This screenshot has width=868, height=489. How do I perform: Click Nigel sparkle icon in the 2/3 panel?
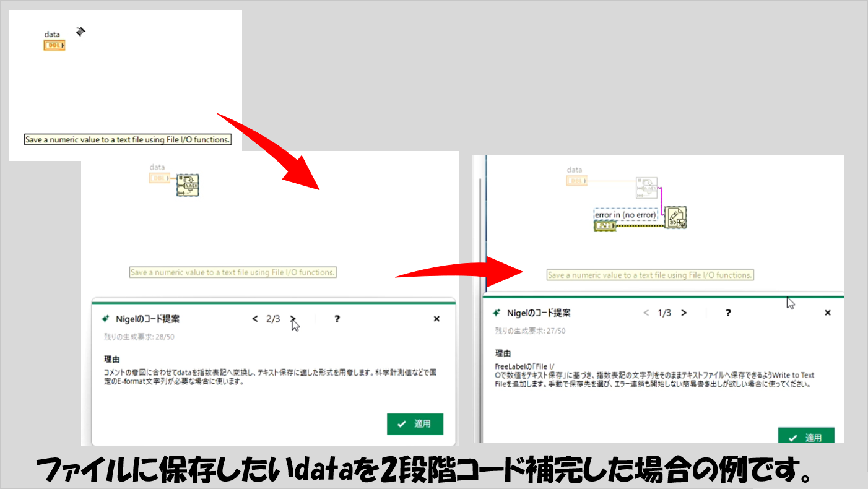click(x=105, y=319)
